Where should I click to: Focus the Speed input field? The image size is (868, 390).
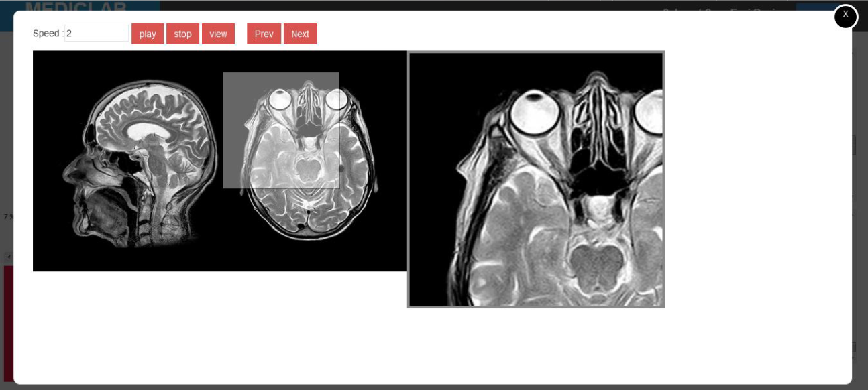click(x=97, y=33)
